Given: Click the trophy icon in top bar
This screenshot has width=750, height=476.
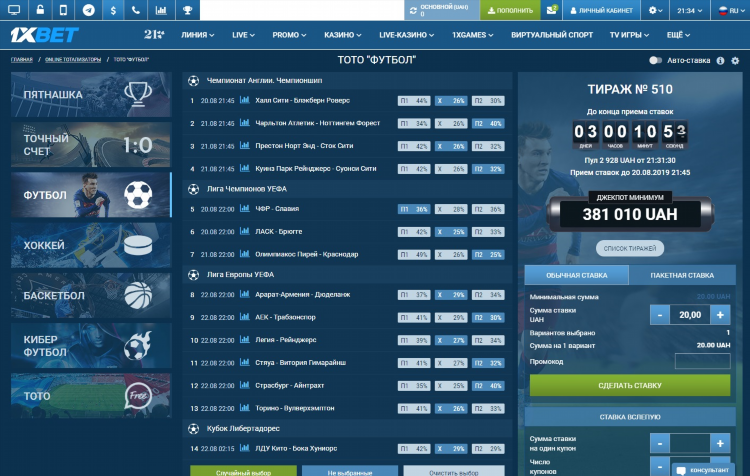Looking at the screenshot, I should 188,10.
